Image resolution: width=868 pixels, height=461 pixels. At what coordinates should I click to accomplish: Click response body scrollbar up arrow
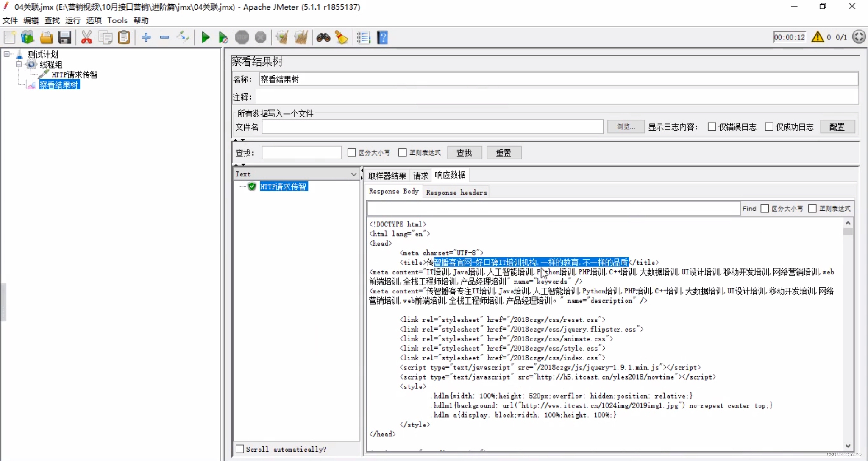click(848, 223)
